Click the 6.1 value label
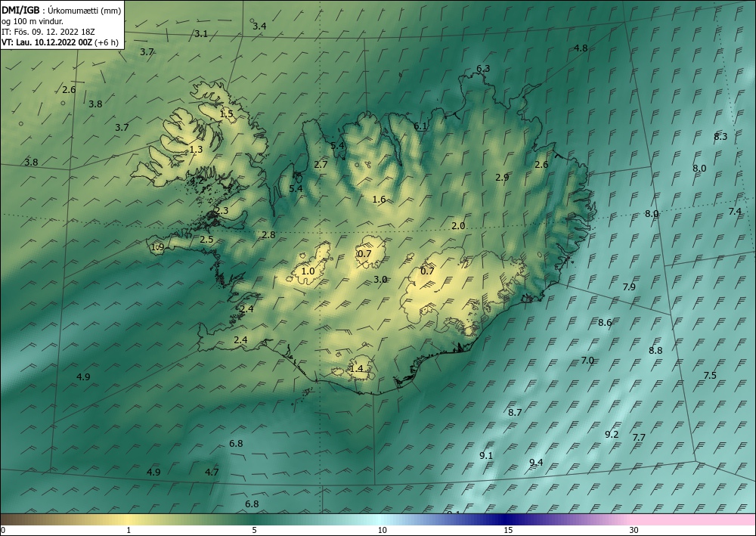The width and height of the screenshot is (756, 536). [420, 126]
